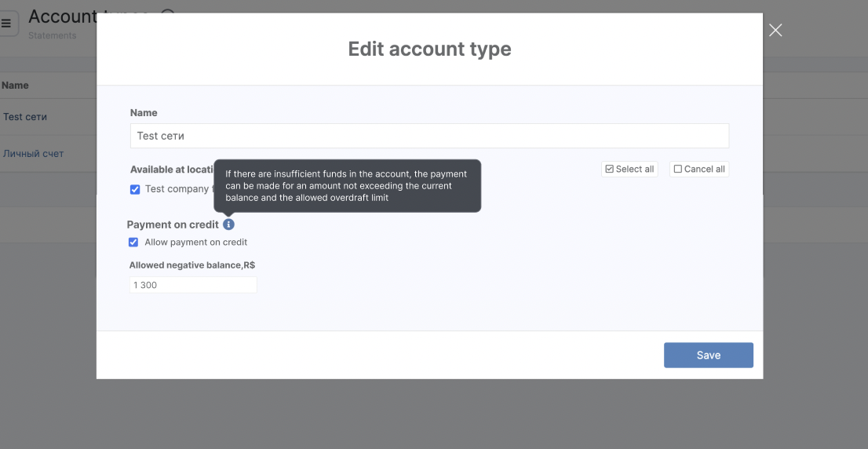This screenshot has width=868, height=449.
Task: Click the overdraft limit tooltip text
Action: coord(346,186)
